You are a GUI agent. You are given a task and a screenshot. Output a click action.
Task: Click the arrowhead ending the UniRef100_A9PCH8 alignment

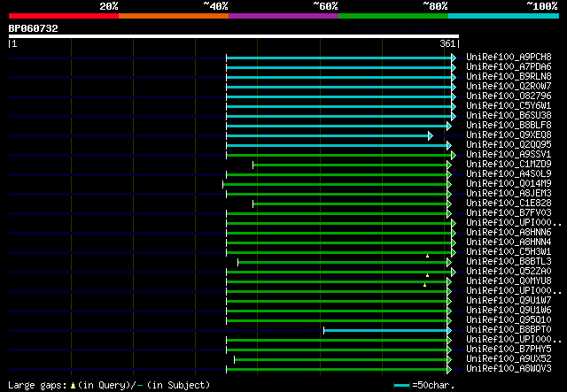click(x=454, y=58)
